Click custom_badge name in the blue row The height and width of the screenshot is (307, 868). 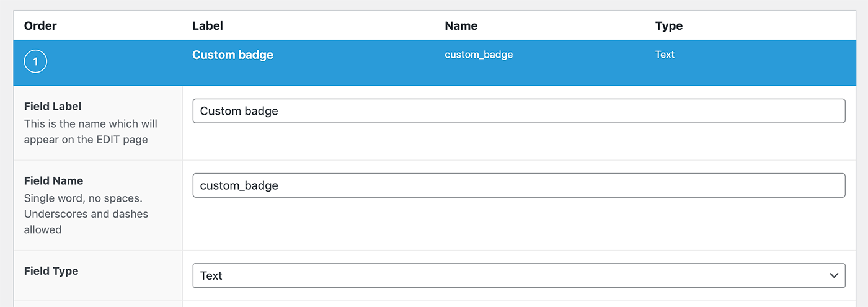479,55
